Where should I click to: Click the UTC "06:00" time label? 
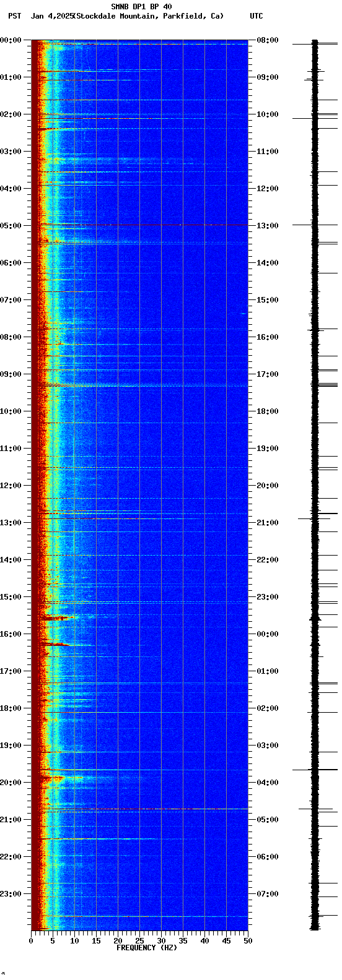point(268,857)
